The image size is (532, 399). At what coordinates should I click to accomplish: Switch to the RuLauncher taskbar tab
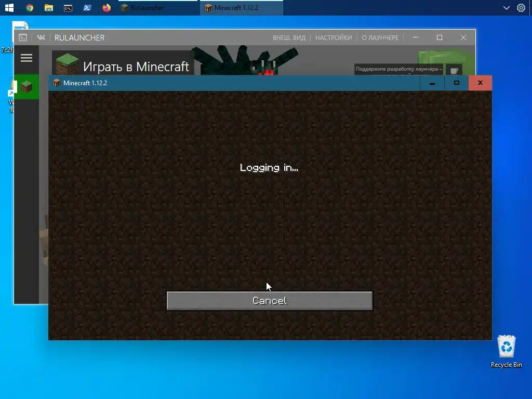(158, 7)
